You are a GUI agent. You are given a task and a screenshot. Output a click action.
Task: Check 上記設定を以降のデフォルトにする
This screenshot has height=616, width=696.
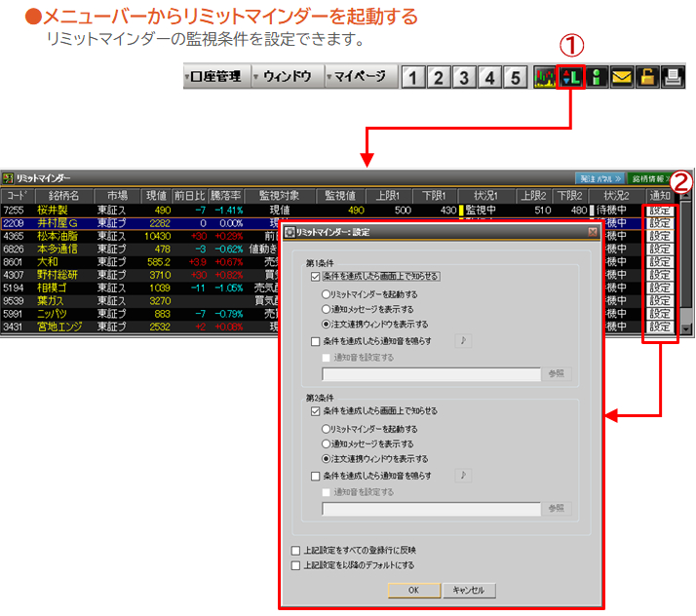(295, 565)
